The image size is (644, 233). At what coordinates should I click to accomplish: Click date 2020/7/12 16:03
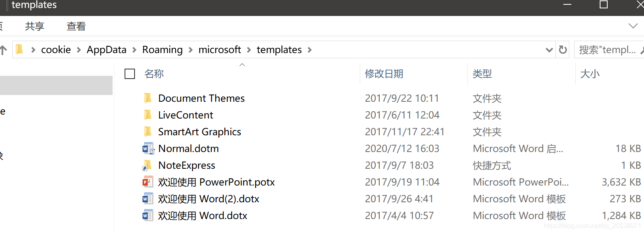point(402,148)
